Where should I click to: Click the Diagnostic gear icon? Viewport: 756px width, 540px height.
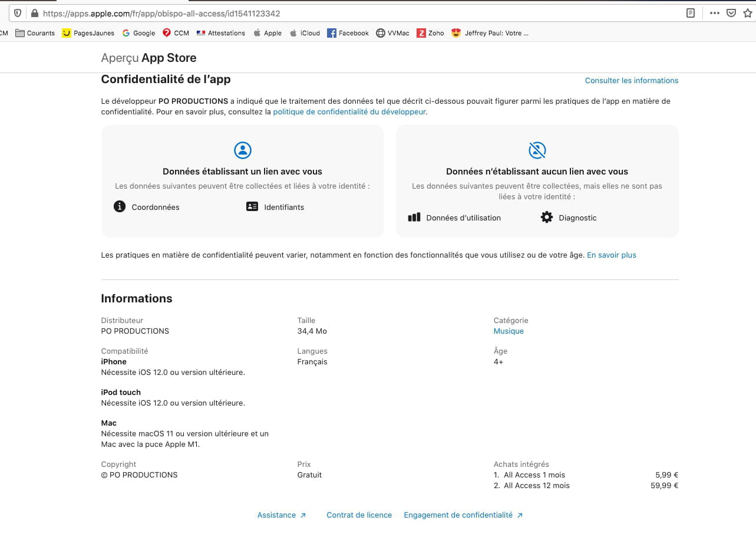[x=547, y=218]
